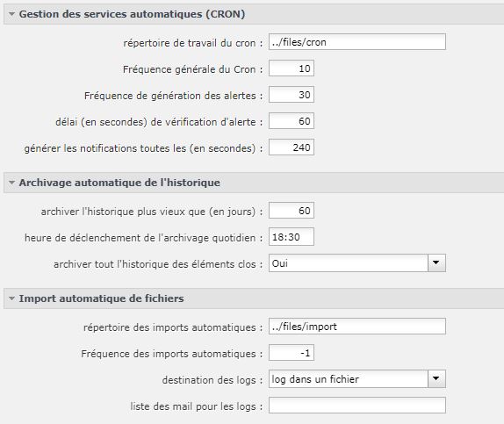504x424 pixels.
Task: Collapse the Import automatique de fichiers section
Action: pyautogui.click(x=12, y=298)
